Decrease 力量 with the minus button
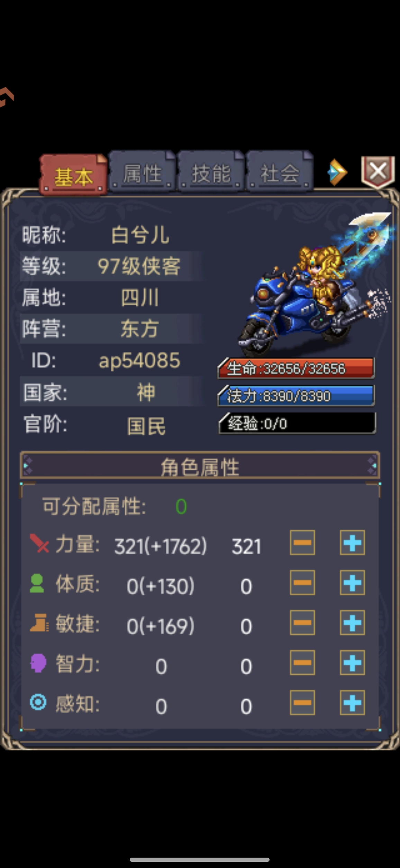 coord(302,543)
